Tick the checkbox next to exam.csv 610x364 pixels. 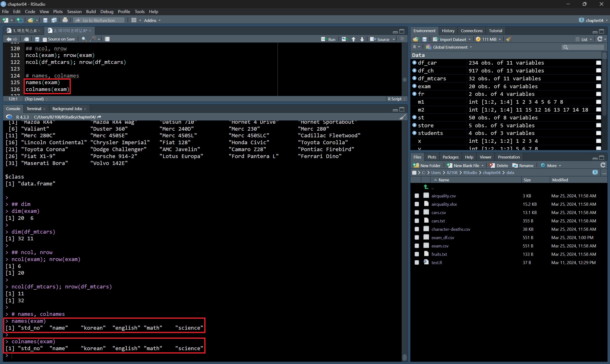417,246
